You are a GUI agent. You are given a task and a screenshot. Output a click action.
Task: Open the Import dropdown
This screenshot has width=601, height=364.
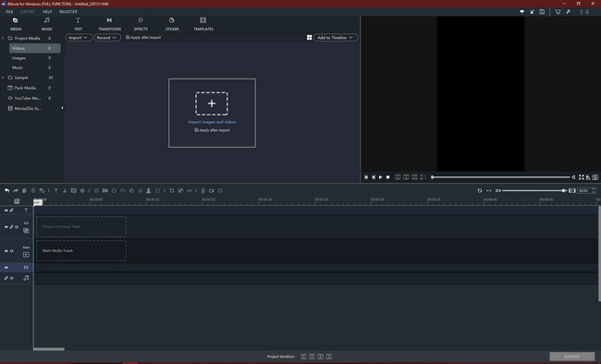point(79,38)
